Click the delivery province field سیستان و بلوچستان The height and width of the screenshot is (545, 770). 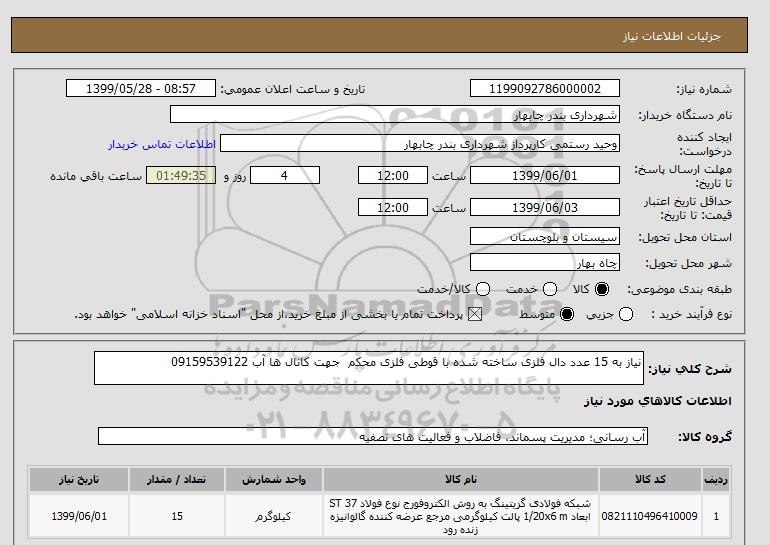tap(545, 237)
